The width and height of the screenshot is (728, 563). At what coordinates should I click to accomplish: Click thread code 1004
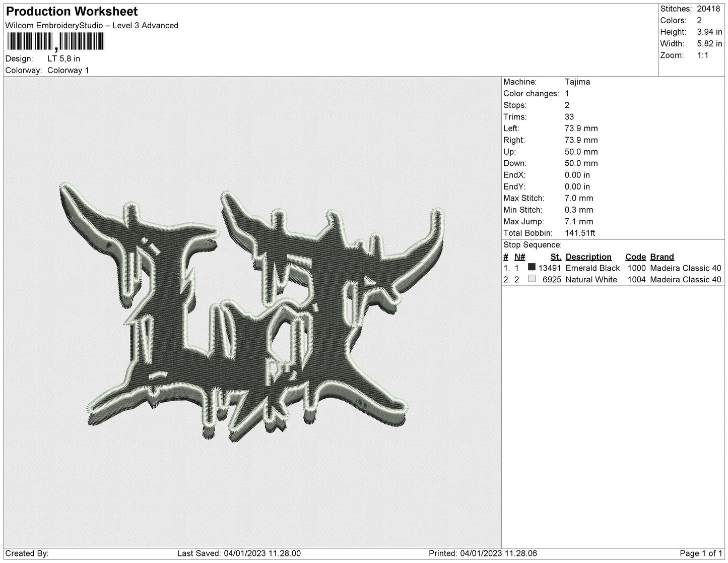click(636, 279)
